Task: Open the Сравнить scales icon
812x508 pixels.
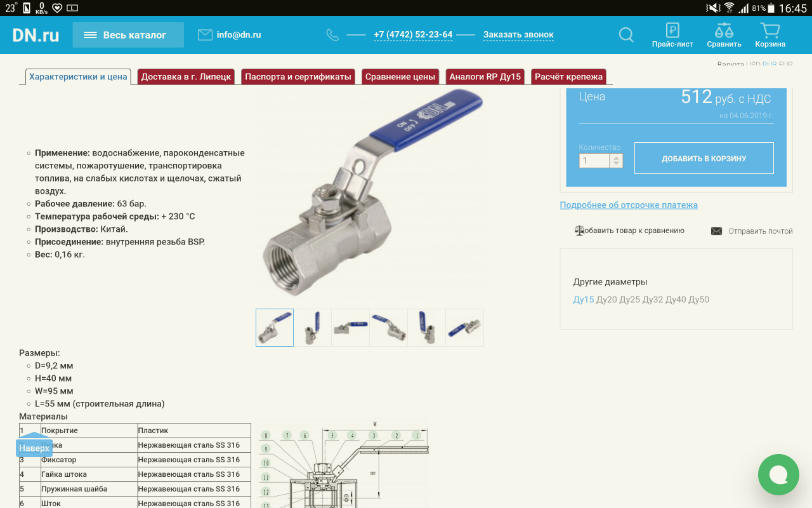Action: click(724, 30)
